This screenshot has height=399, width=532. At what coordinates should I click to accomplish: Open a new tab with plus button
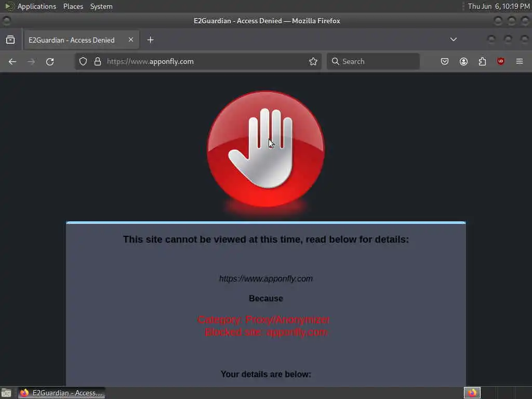coord(150,39)
